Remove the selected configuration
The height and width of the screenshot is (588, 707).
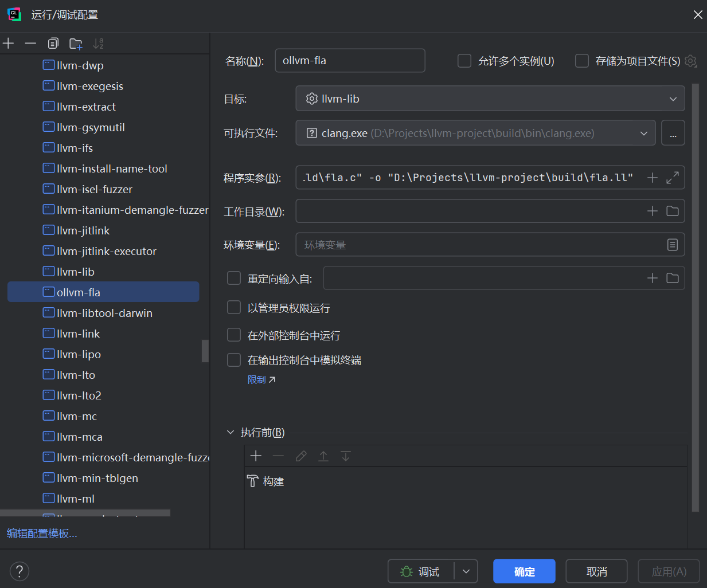[x=30, y=44]
